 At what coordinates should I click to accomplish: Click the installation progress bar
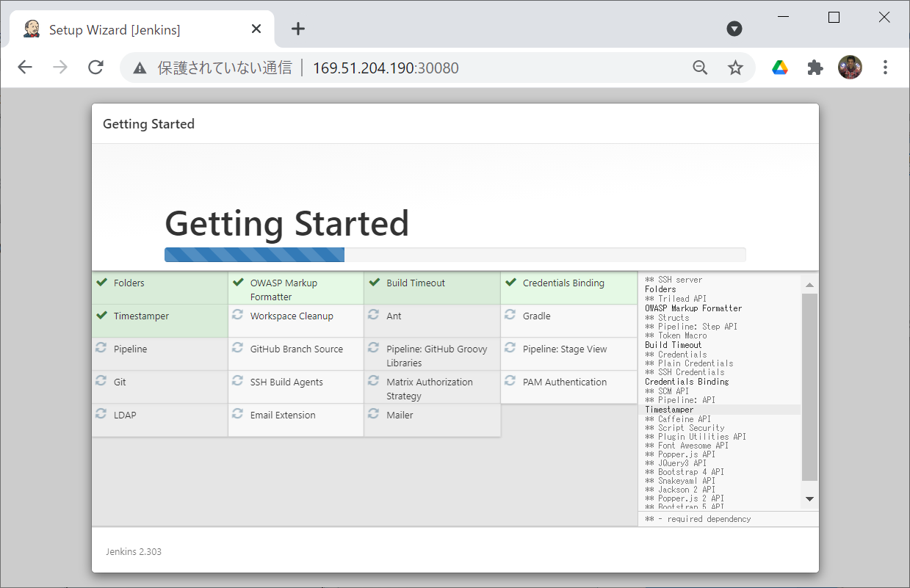(455, 255)
